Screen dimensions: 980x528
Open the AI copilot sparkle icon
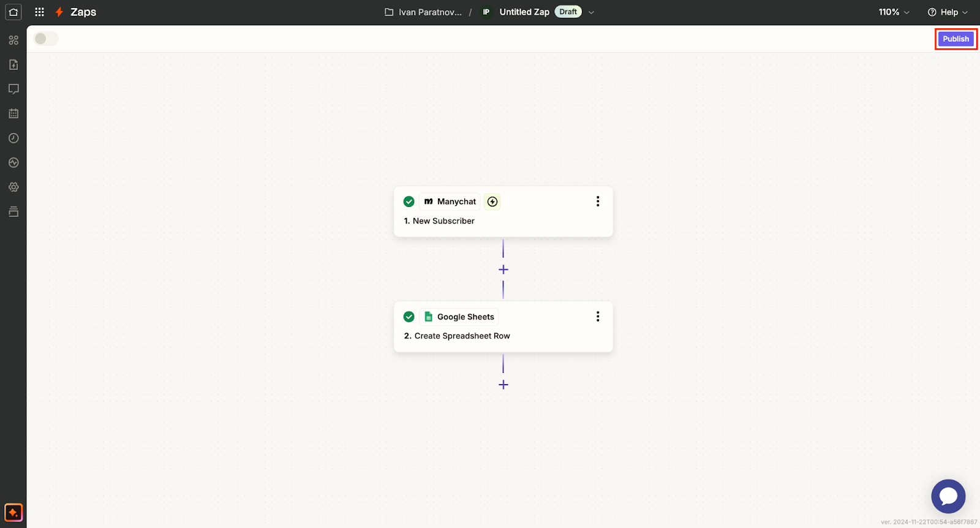pyautogui.click(x=13, y=512)
